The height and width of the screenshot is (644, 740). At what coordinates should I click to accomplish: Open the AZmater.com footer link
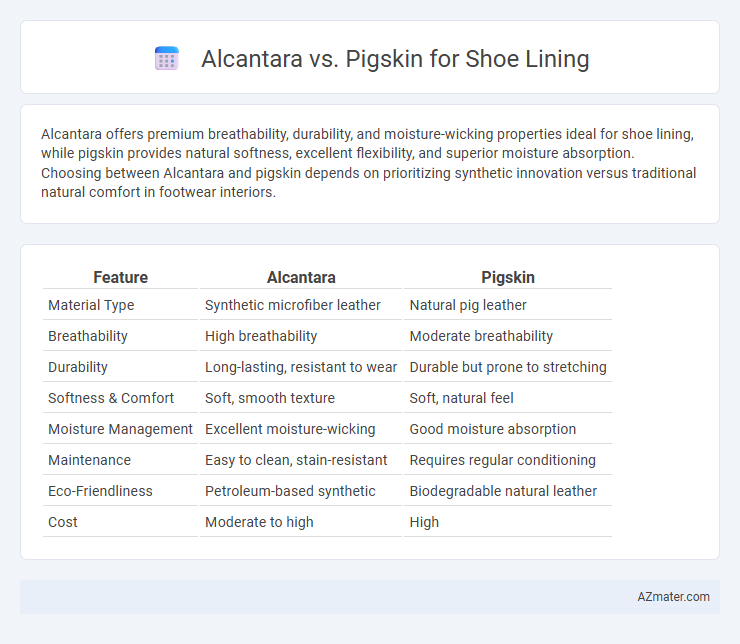pyautogui.click(x=673, y=597)
